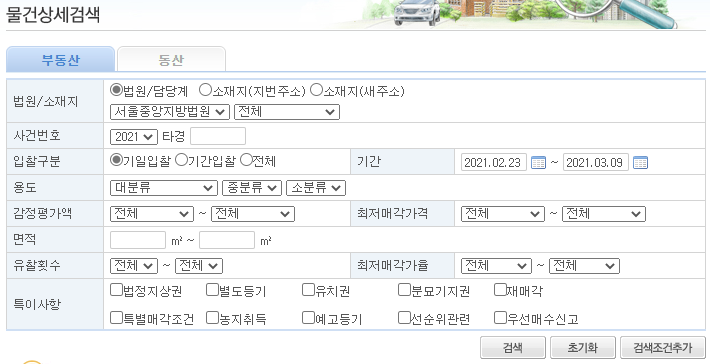Open the 감정평가액 minimum dropdown

[x=151, y=214]
